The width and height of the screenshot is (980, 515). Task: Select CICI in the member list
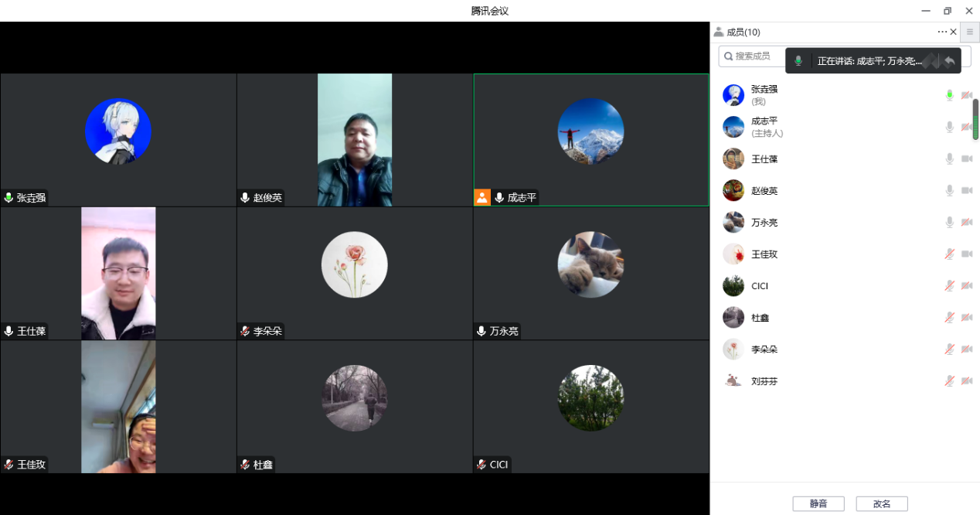pyautogui.click(x=759, y=286)
